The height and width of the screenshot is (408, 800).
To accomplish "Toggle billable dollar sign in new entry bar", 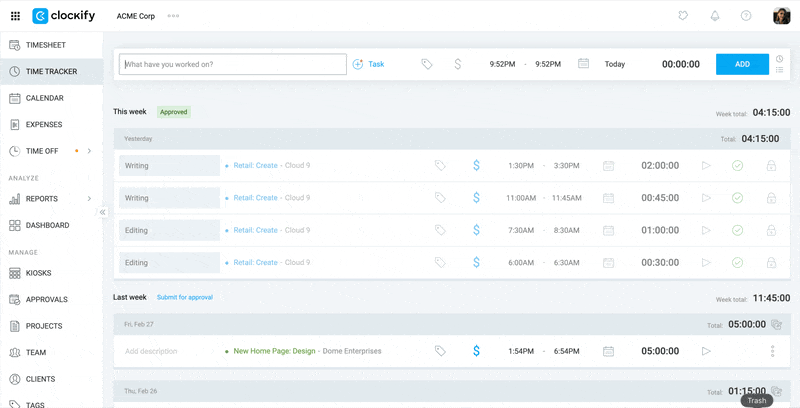I will point(458,64).
